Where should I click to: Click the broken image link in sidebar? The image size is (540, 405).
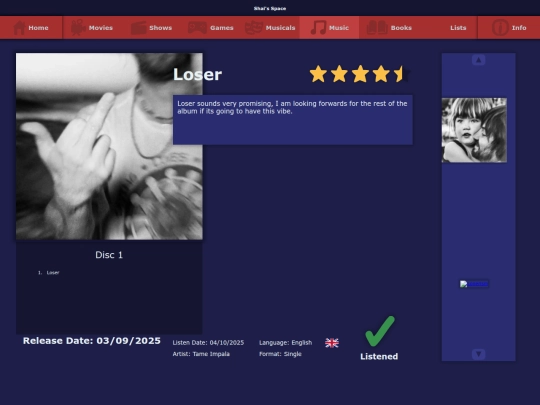(474, 284)
